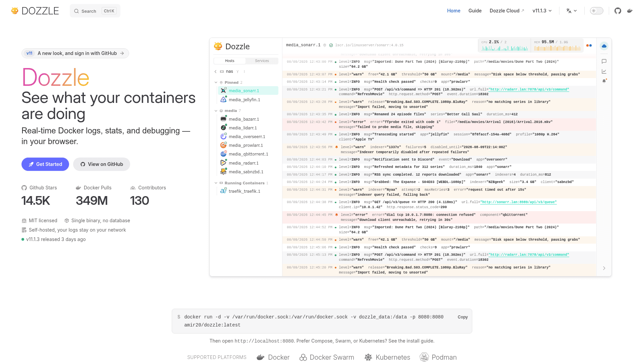The height and width of the screenshot is (362, 644).
Task: Collapse the Pinned group
Action: pos(216,82)
